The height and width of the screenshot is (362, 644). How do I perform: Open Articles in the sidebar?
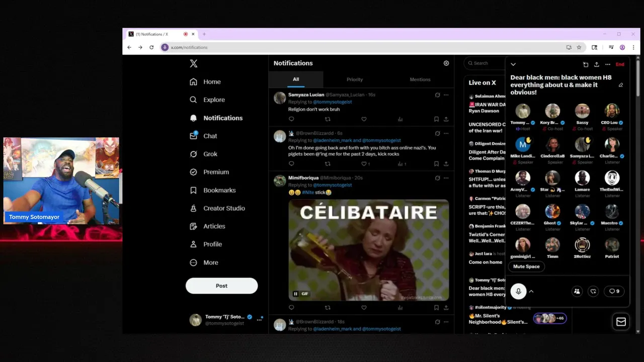(x=207, y=226)
